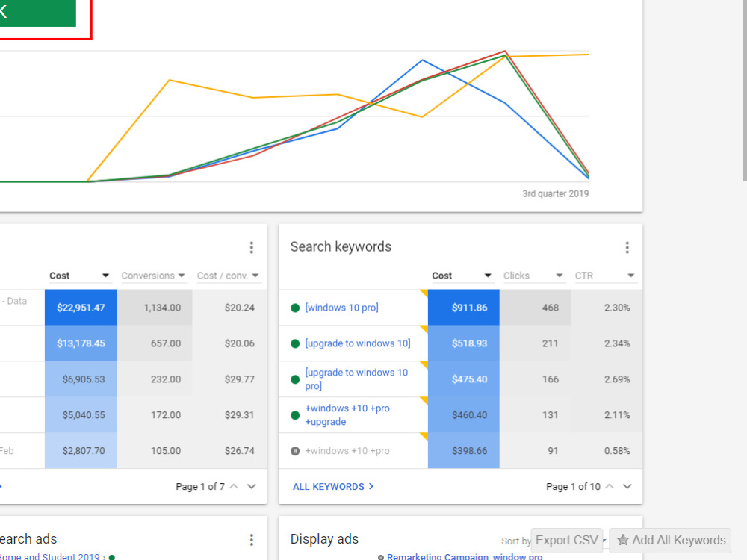Click Page 1 of 10 label
This screenshot has height=560, width=747.
point(573,487)
